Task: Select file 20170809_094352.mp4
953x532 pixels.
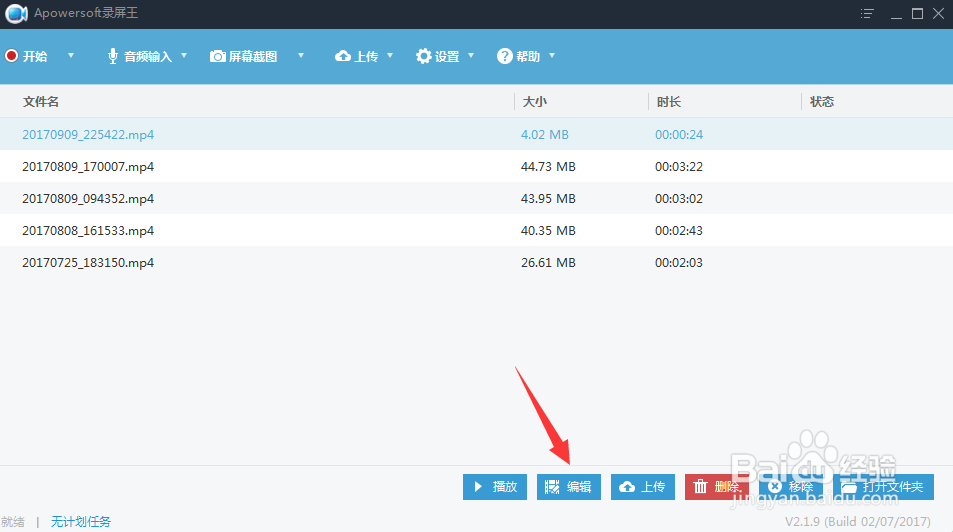Action: (88, 199)
